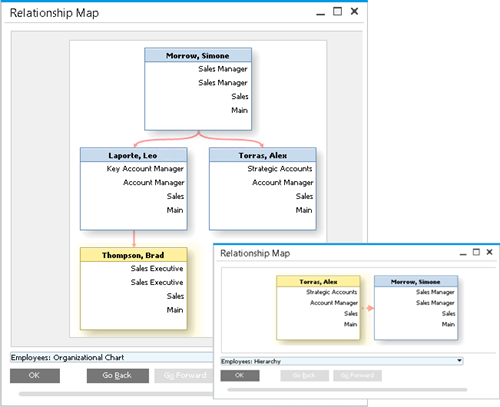The width and height of the screenshot is (500, 407).
Task: Minimize the small Relationship Map window
Action: pos(463,253)
